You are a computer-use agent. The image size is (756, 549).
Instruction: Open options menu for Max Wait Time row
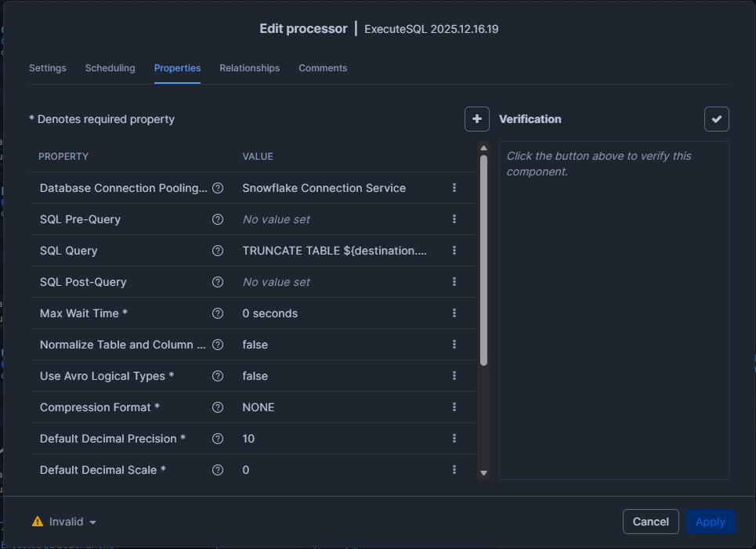(454, 312)
